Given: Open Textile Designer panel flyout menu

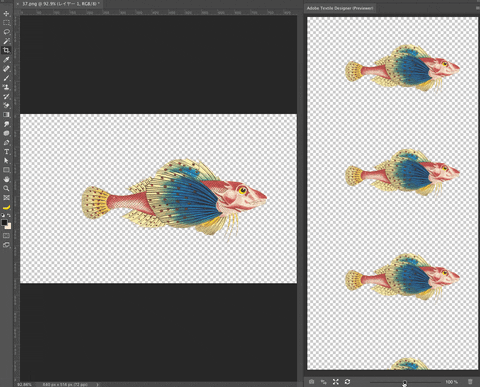Looking at the screenshot, I should (477, 8).
